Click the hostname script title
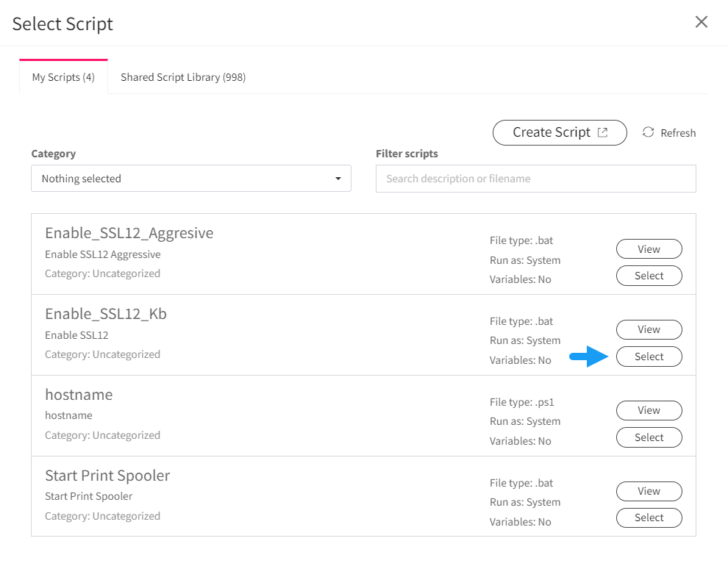This screenshot has height=566, width=728. 79,395
